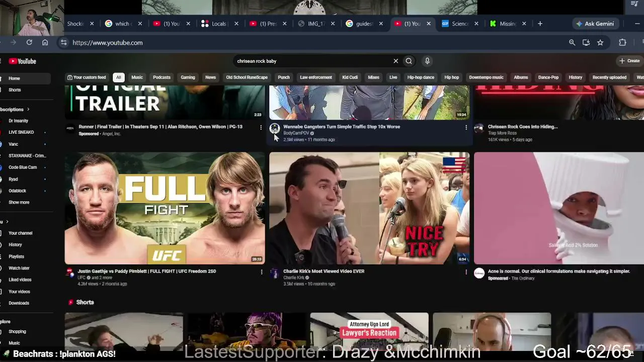The height and width of the screenshot is (362, 644).
Task: Close the IMG_17 browser tab
Action: pos(333,24)
